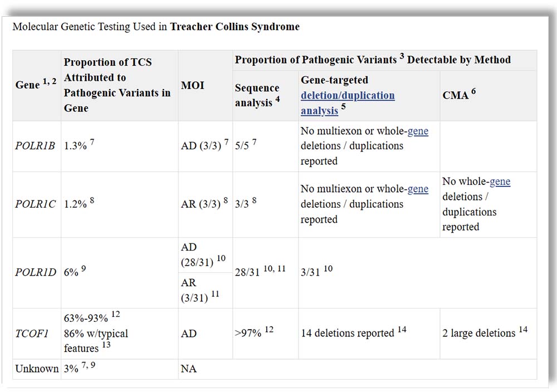The width and height of the screenshot is (557, 392).
Task: Open footnote 10 beside POLR1D 3/31 value
Action: tap(328, 269)
